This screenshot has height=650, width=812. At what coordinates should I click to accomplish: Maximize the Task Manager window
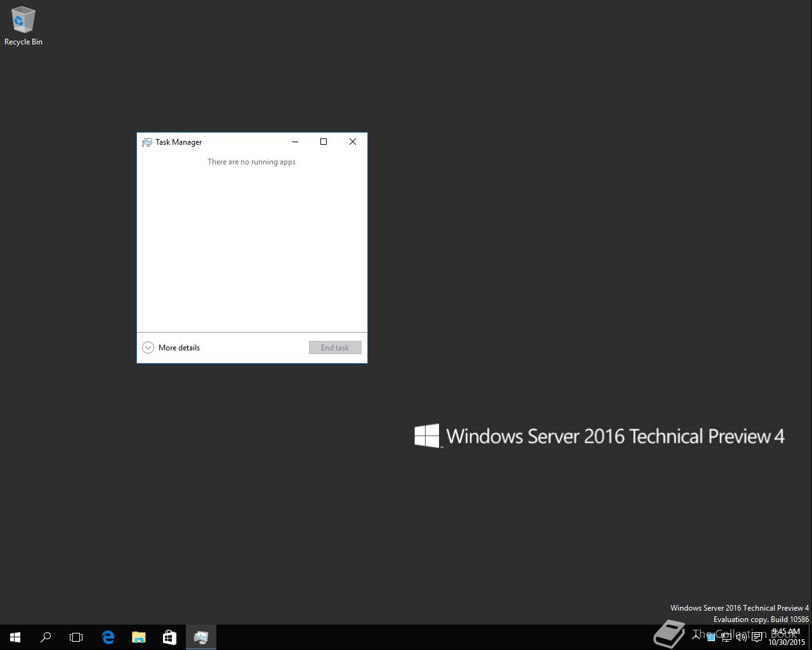click(324, 142)
